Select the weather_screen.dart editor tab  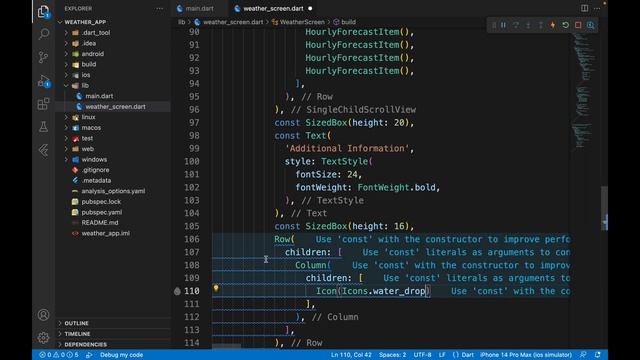273,9
